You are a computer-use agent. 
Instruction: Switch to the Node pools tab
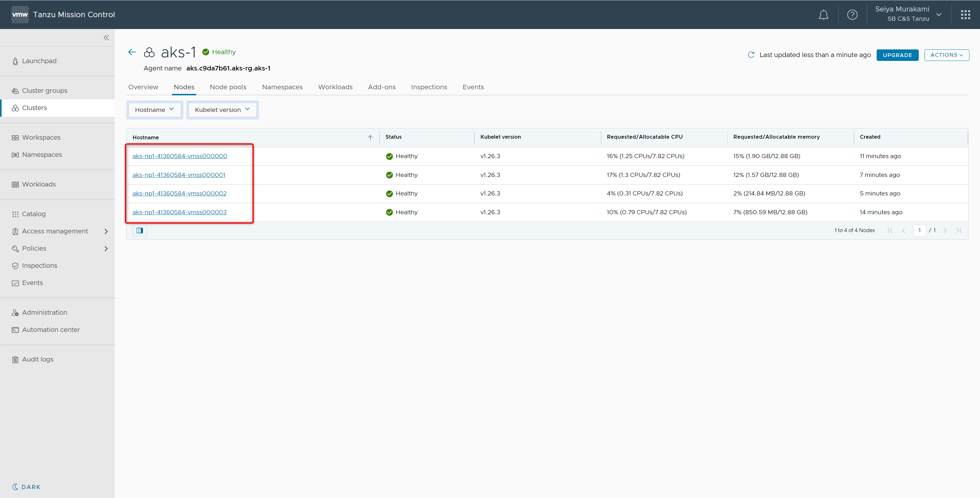[228, 87]
